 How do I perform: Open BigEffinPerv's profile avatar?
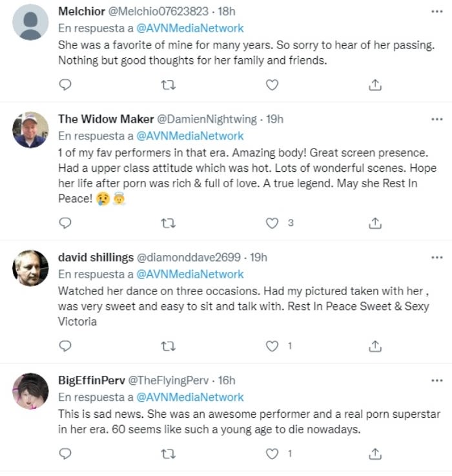click(x=30, y=391)
